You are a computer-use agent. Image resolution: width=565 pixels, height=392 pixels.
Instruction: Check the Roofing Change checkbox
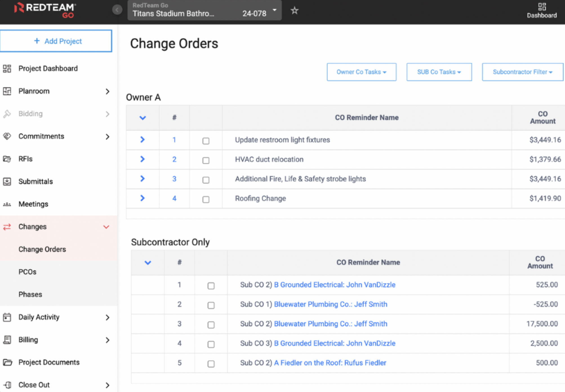[206, 199]
